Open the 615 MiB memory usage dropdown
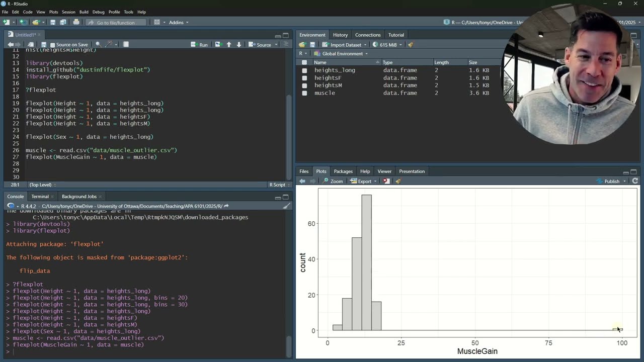The image size is (644, 362). pos(387,45)
